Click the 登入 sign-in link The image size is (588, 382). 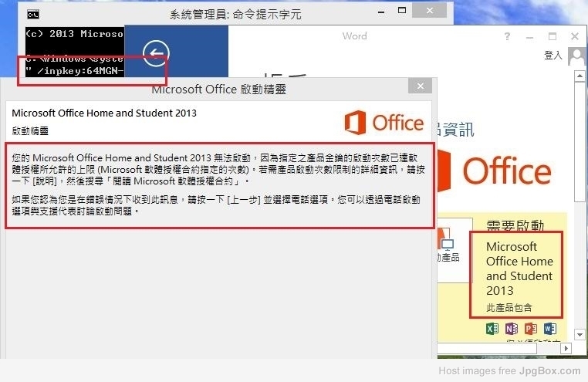[x=553, y=56]
